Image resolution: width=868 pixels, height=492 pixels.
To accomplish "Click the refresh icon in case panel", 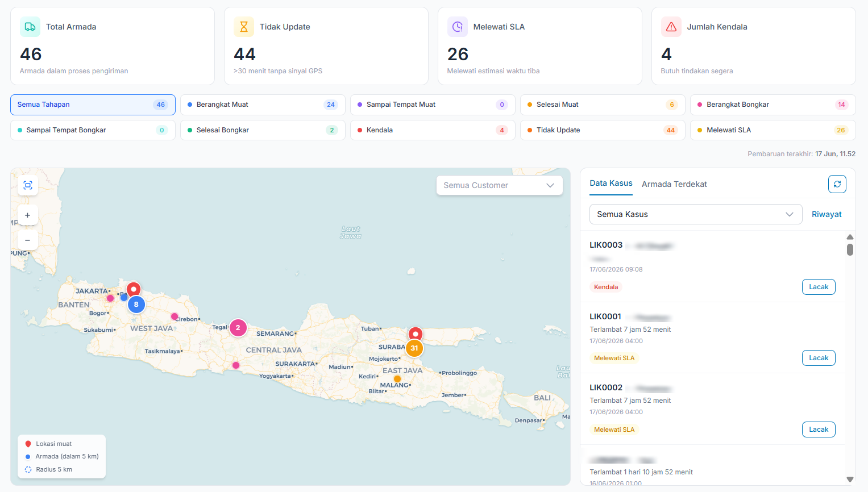I will [837, 184].
